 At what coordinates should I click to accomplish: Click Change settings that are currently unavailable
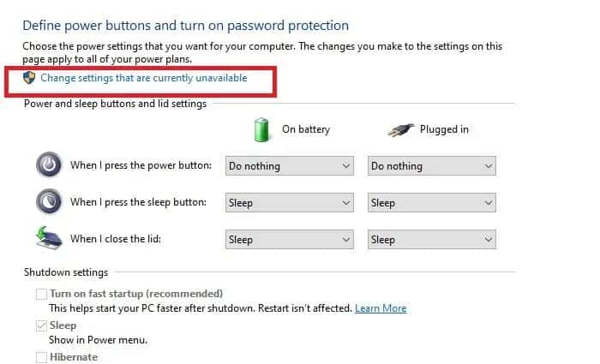tap(143, 78)
